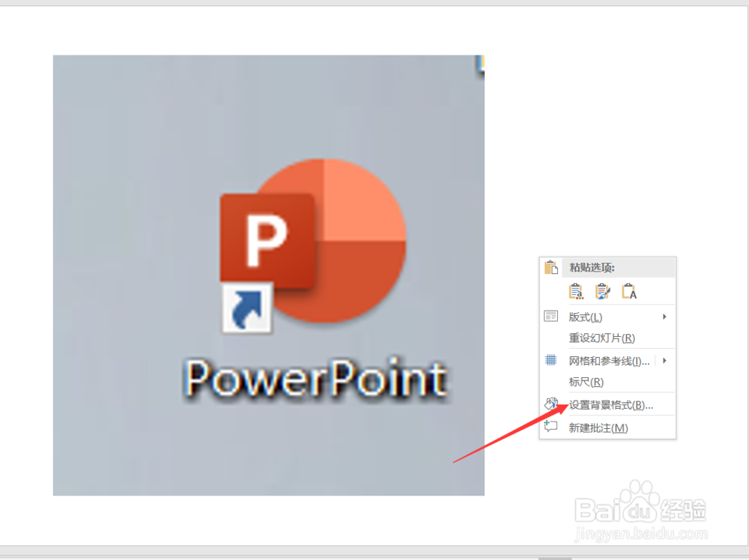
Task: Expand the arrow next to 网格和参考线
Action: [664, 360]
